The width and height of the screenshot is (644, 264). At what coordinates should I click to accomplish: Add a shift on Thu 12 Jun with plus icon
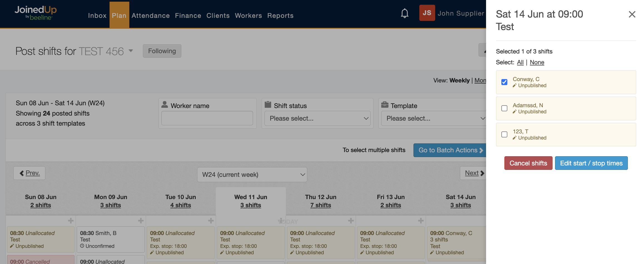click(x=351, y=221)
